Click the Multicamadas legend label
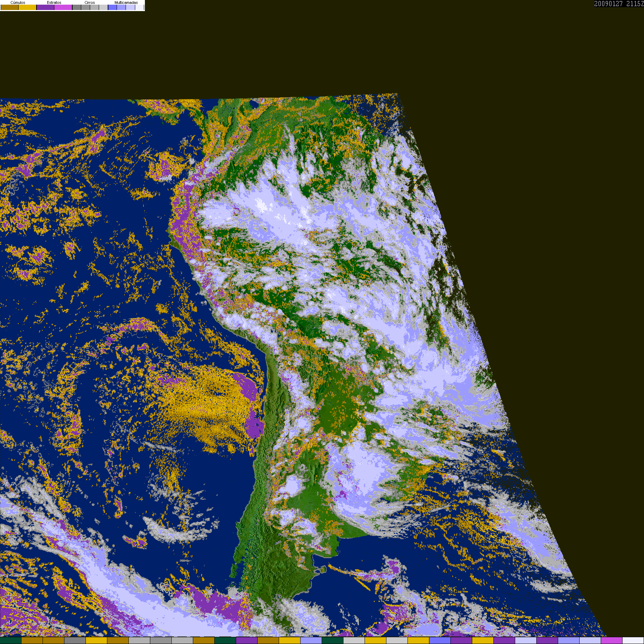This screenshot has width=644, height=644. (x=126, y=3)
